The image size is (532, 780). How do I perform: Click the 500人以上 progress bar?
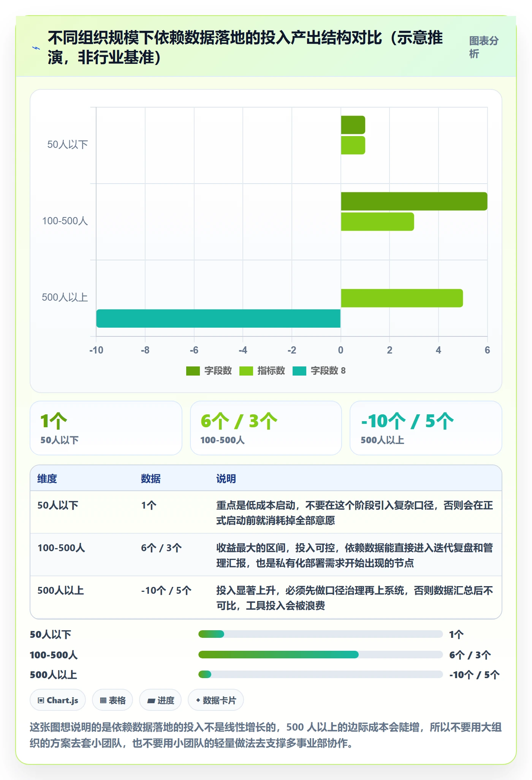pos(320,674)
